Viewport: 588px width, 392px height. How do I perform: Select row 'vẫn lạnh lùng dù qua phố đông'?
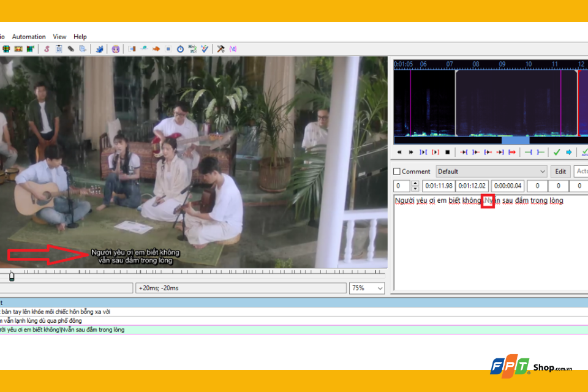coord(294,321)
